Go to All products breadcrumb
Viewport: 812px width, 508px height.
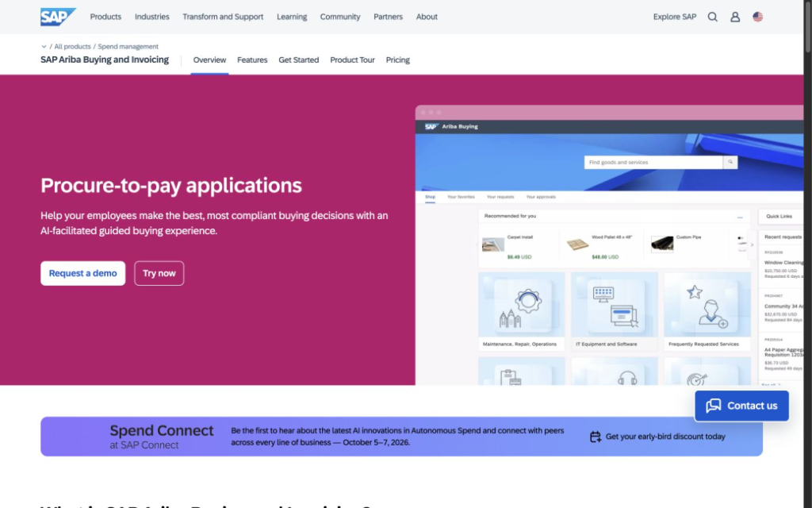(x=72, y=47)
